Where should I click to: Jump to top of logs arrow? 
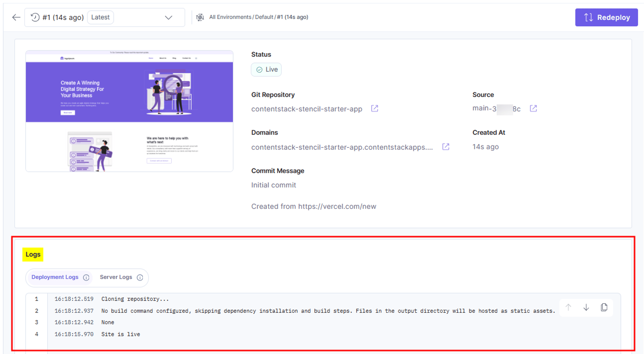(568, 307)
